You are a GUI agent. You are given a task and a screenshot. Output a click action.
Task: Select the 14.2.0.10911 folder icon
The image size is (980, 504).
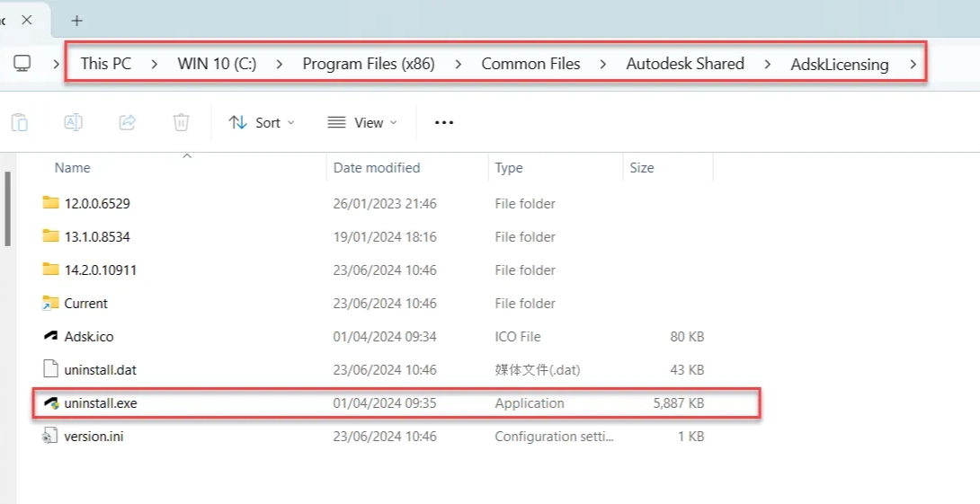[50, 269]
